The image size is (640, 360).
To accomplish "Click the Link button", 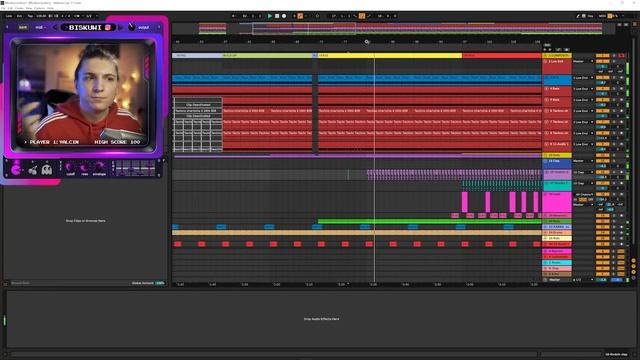I will (x=9, y=16).
